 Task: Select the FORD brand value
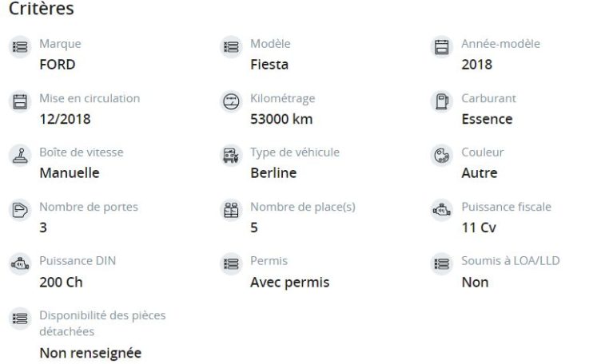click(58, 65)
